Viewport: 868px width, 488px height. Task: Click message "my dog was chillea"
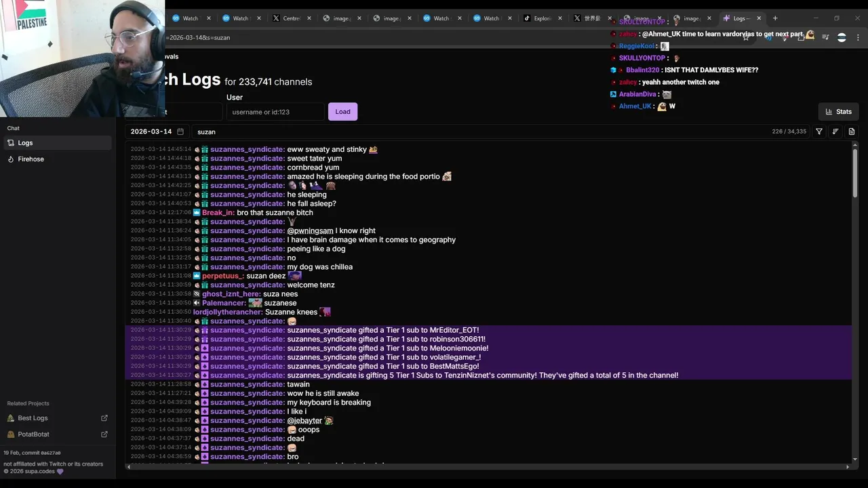click(x=319, y=267)
